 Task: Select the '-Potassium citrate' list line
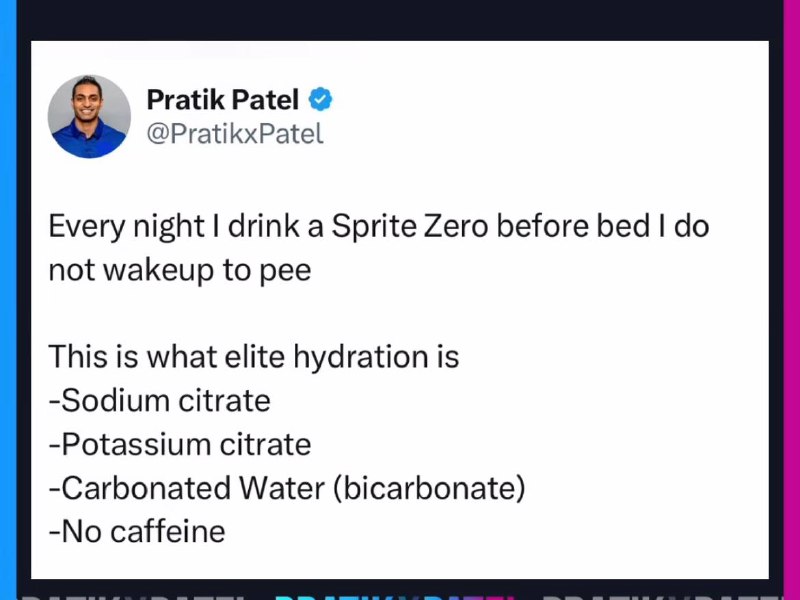pos(180,444)
